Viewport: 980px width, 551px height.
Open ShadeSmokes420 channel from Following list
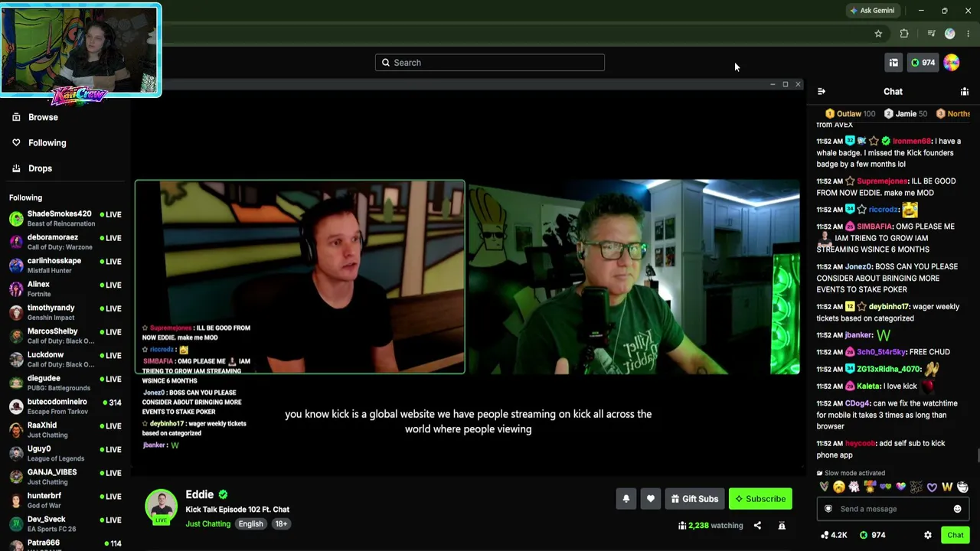click(x=65, y=219)
